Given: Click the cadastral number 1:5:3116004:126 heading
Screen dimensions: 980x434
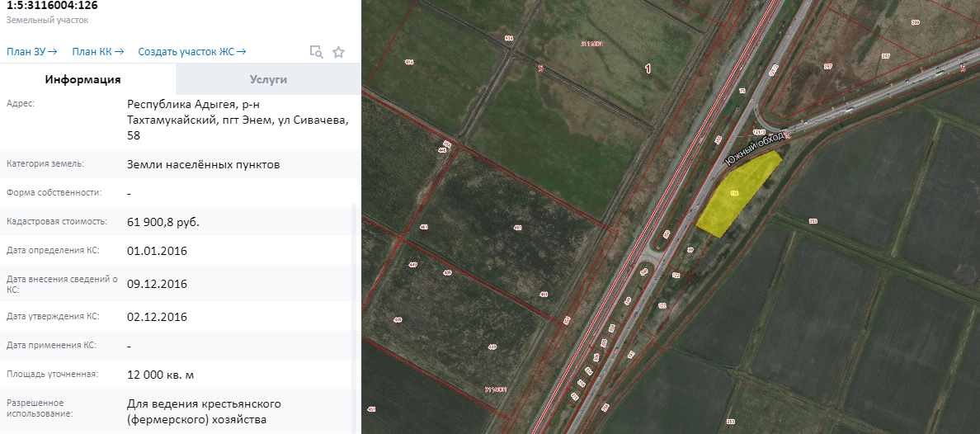Looking at the screenshot, I should coord(51,6).
